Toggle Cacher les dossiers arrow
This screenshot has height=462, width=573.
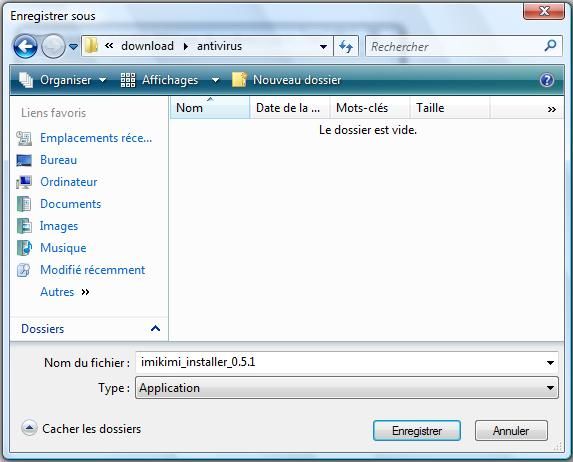29,428
